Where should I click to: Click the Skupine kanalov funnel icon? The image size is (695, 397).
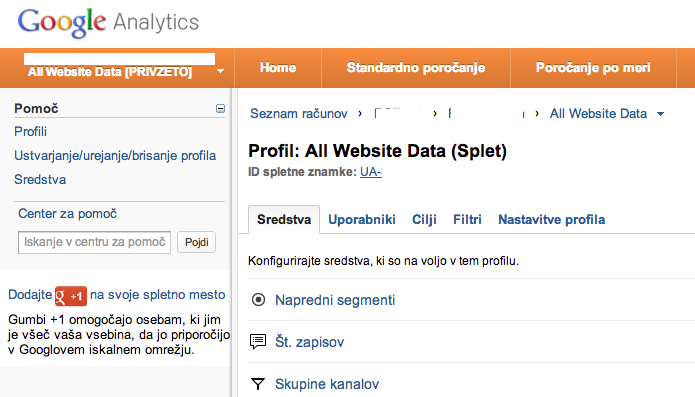[x=258, y=384]
